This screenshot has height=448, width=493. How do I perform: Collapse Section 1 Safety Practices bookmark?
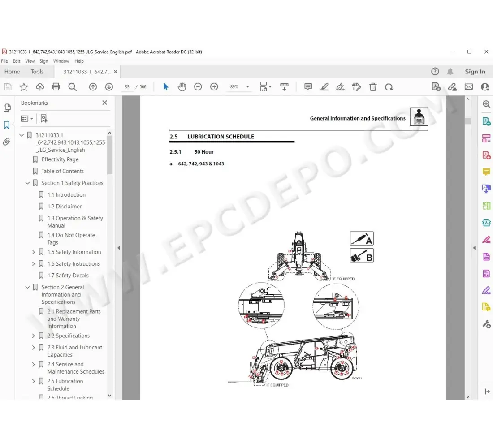pos(27,183)
